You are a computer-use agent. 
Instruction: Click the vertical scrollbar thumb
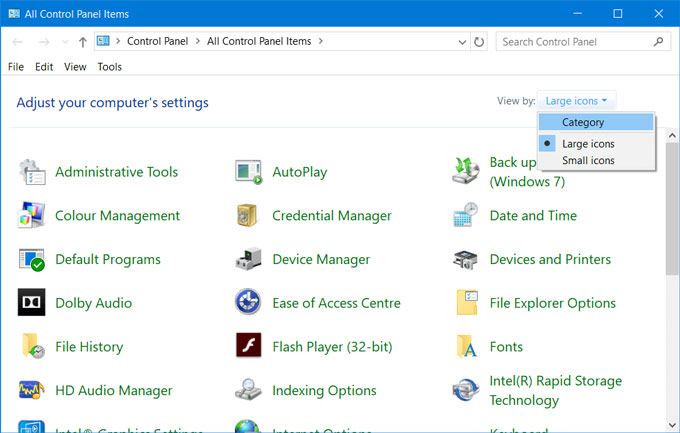point(672,208)
